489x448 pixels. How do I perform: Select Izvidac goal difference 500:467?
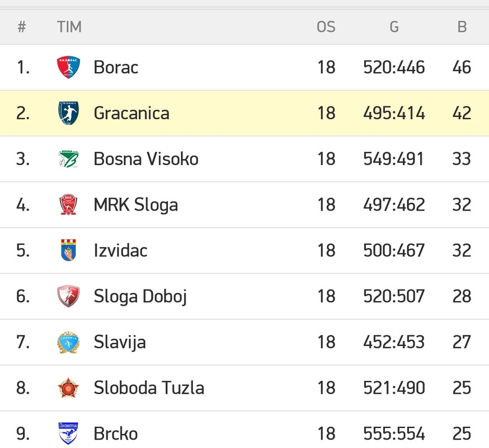(x=394, y=250)
